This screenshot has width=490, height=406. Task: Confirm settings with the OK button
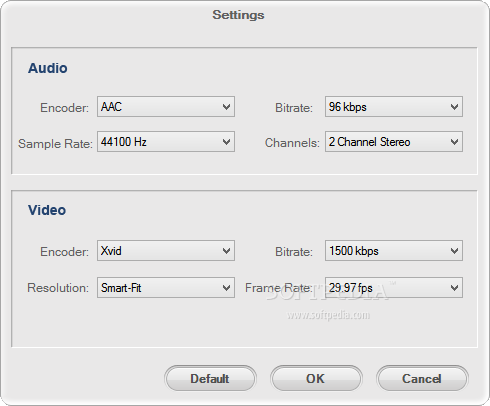pos(316,379)
